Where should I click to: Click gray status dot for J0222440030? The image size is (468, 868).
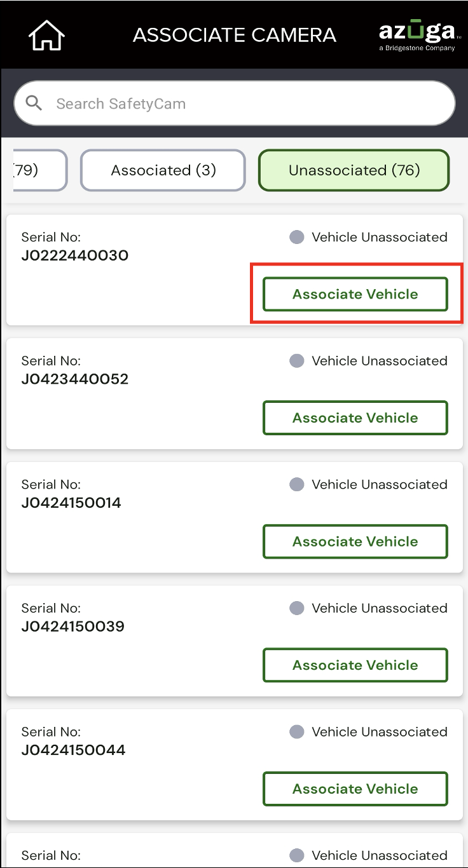pos(297,237)
